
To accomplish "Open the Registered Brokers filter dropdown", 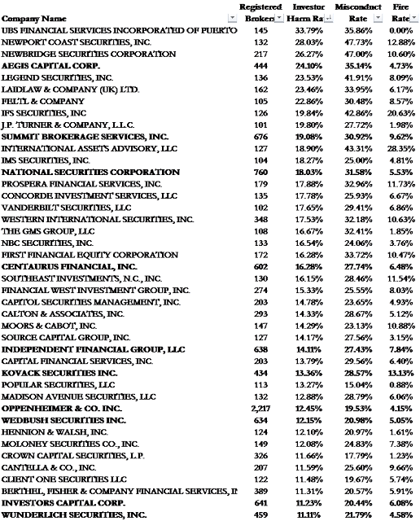I will [279, 18].
